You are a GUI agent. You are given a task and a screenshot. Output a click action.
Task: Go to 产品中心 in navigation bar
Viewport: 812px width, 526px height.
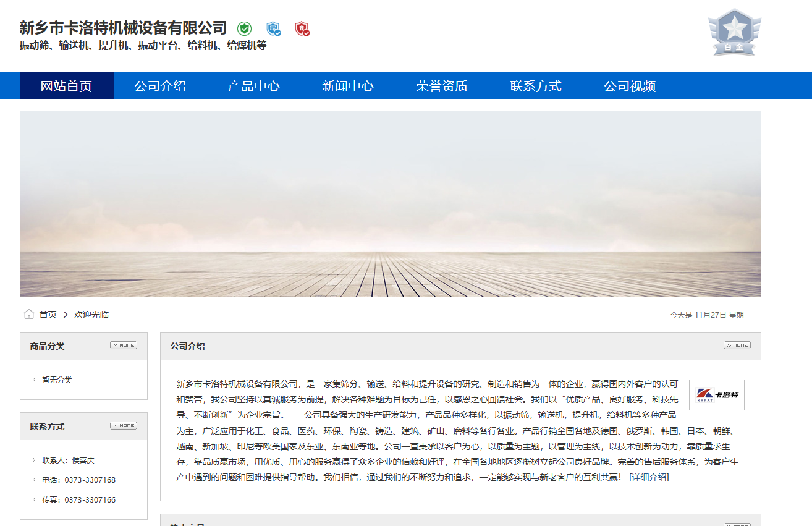coord(254,86)
